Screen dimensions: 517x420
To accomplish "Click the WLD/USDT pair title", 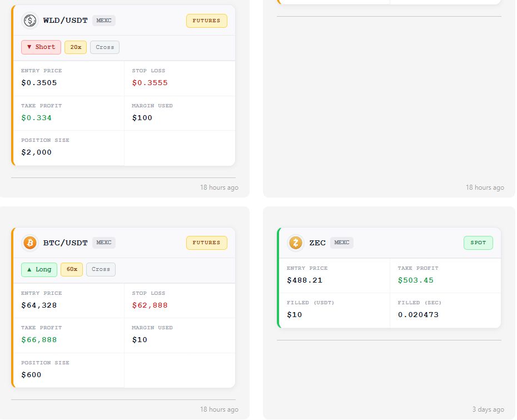I will pyautogui.click(x=65, y=21).
